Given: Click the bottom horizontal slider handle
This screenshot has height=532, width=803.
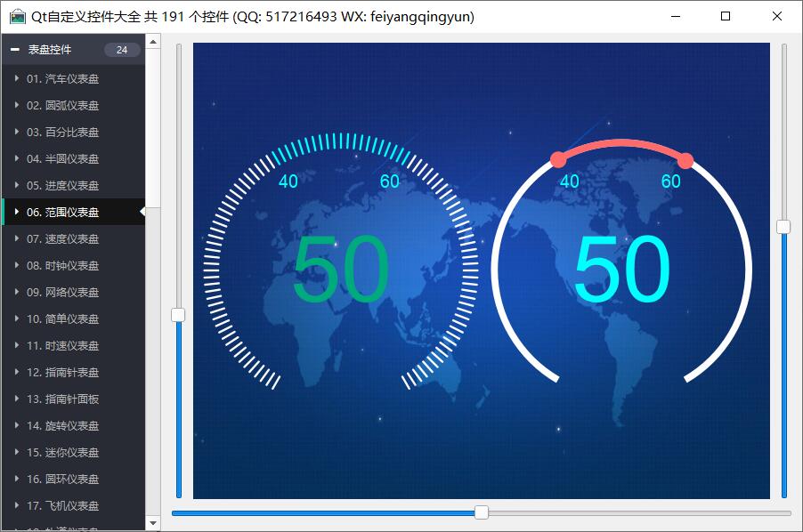Looking at the screenshot, I should [482, 512].
